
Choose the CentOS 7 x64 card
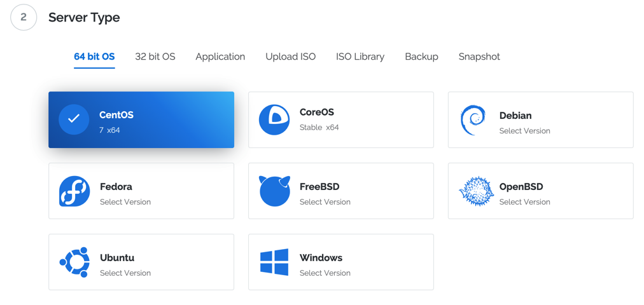(x=141, y=119)
